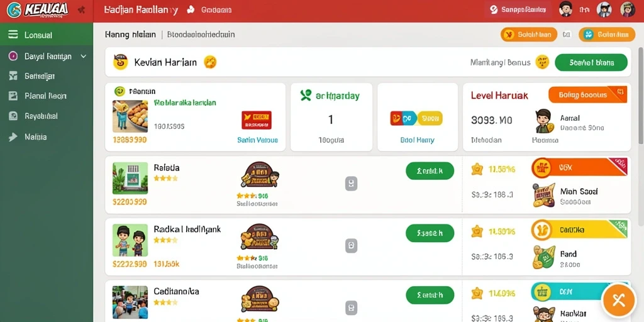Expand the Bayal Fantan chevron
The image size is (644, 322).
(x=84, y=56)
